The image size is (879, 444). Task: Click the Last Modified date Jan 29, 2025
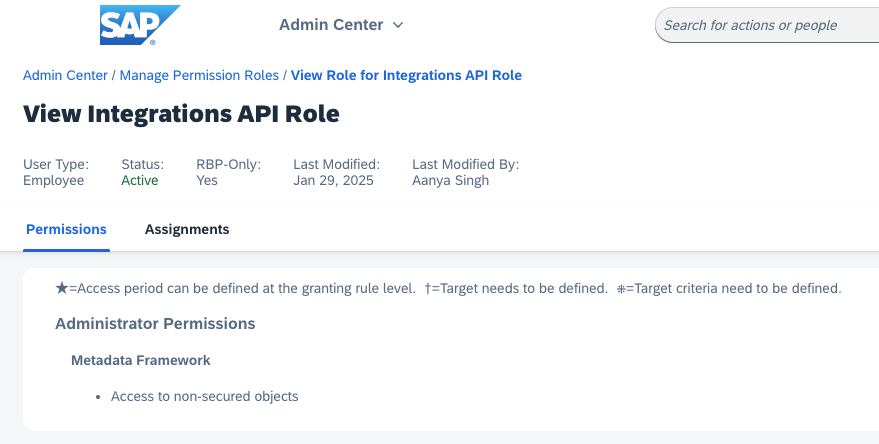(333, 181)
